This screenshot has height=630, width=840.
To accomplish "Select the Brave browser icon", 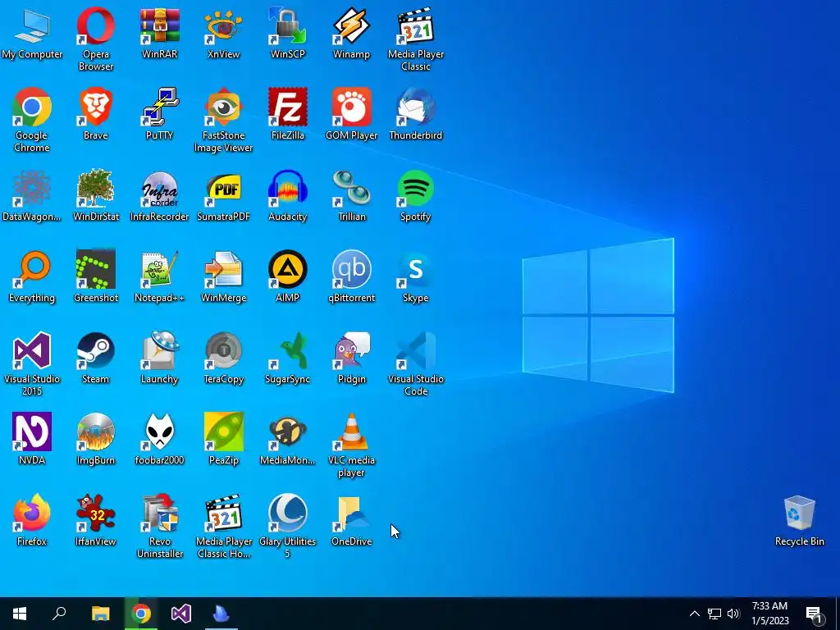I will coord(95,115).
